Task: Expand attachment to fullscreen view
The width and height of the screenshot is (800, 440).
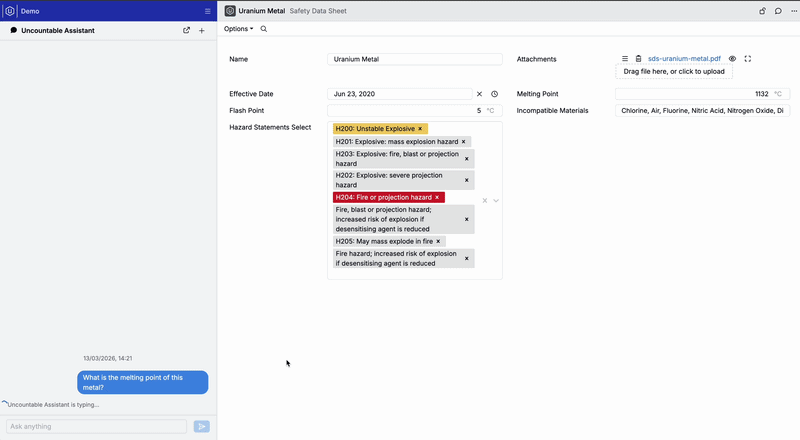Action: [x=747, y=59]
